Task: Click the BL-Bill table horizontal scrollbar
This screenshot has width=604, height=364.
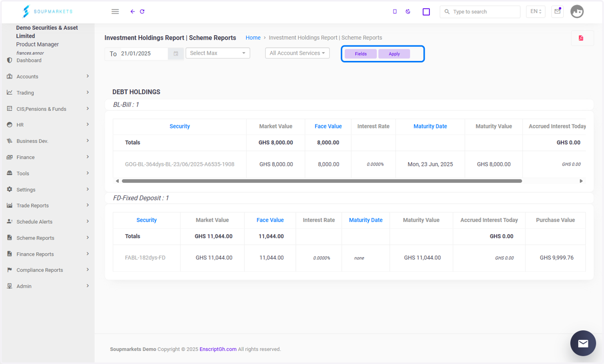Action: [322, 181]
